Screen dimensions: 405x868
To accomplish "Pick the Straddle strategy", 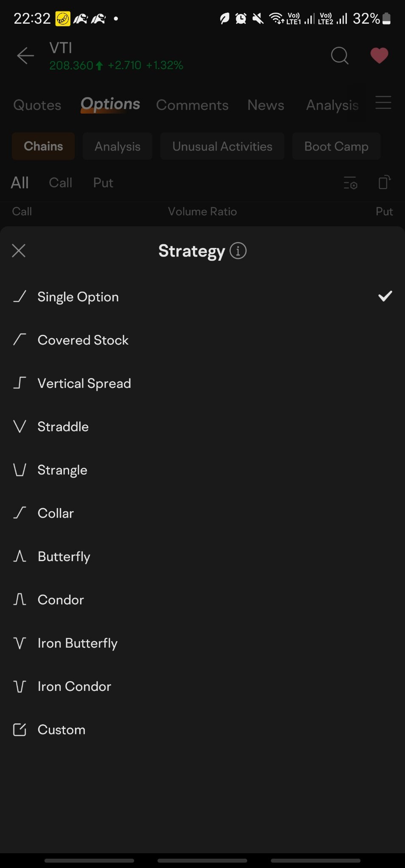I will click(x=63, y=426).
